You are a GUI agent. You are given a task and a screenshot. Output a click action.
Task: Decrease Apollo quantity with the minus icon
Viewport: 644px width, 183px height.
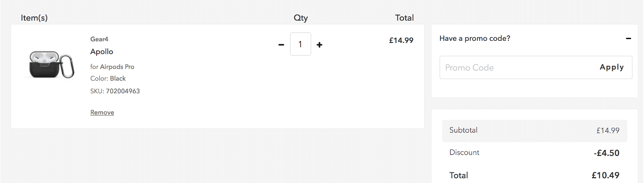pos(281,45)
